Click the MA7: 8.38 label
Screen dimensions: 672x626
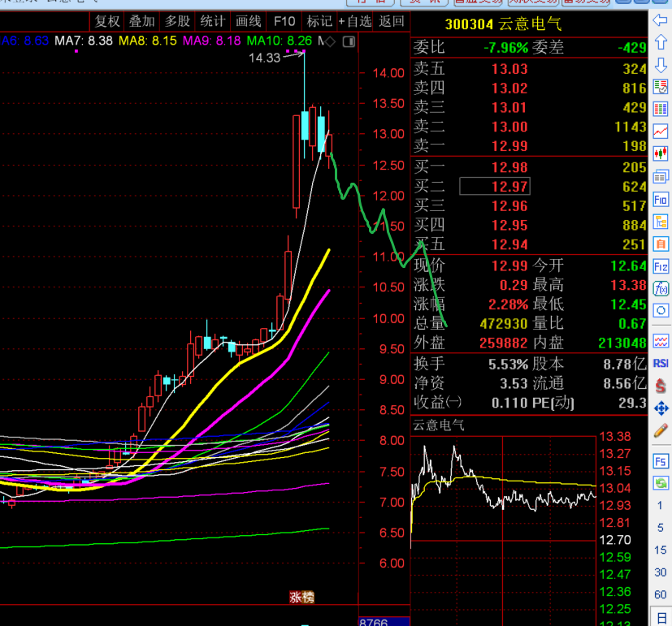point(84,41)
